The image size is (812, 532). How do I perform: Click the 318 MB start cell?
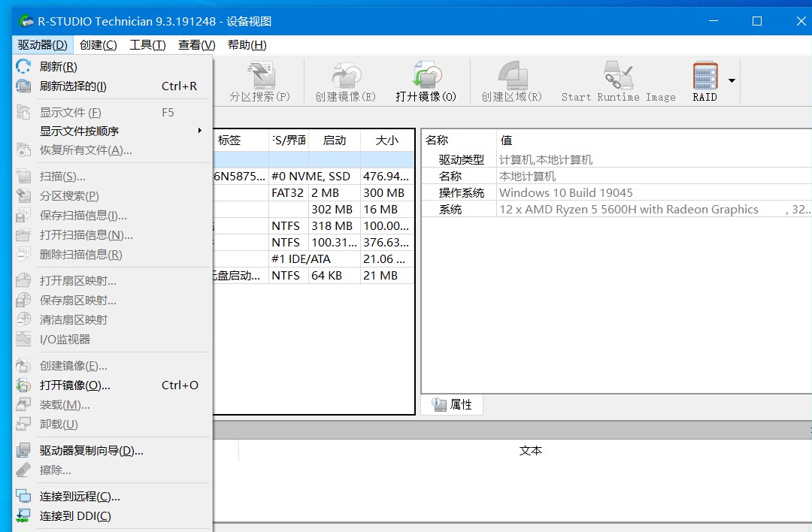click(335, 225)
